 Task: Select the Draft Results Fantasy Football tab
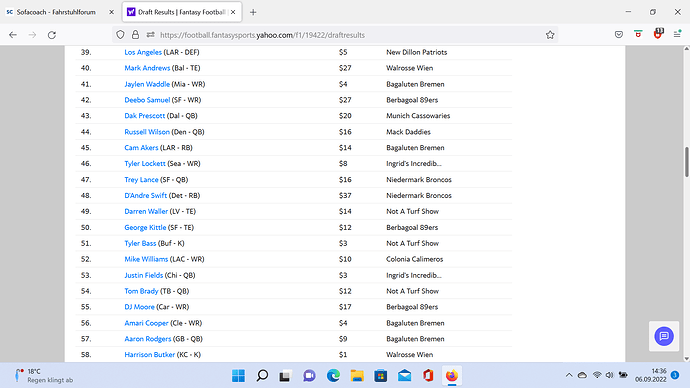pyautogui.click(x=182, y=12)
